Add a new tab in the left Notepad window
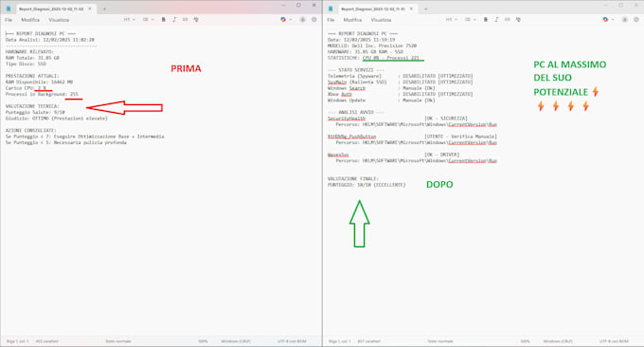Screen dimensions: 644x347 [x=104, y=9]
